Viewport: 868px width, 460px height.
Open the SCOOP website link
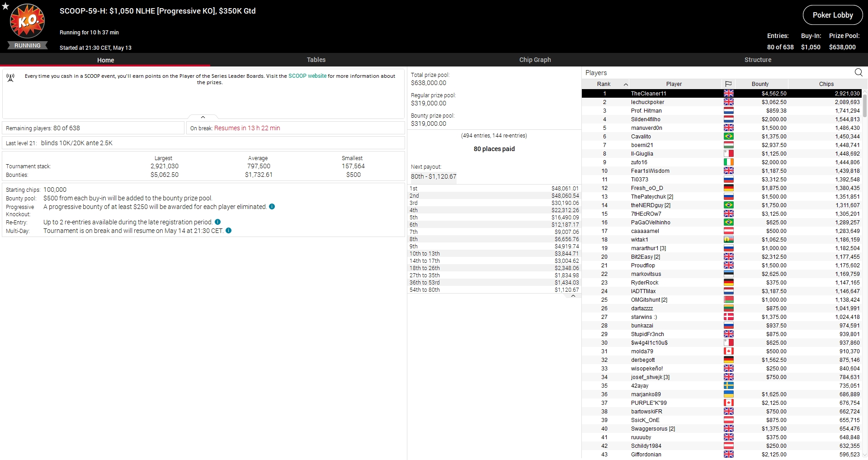coord(307,76)
